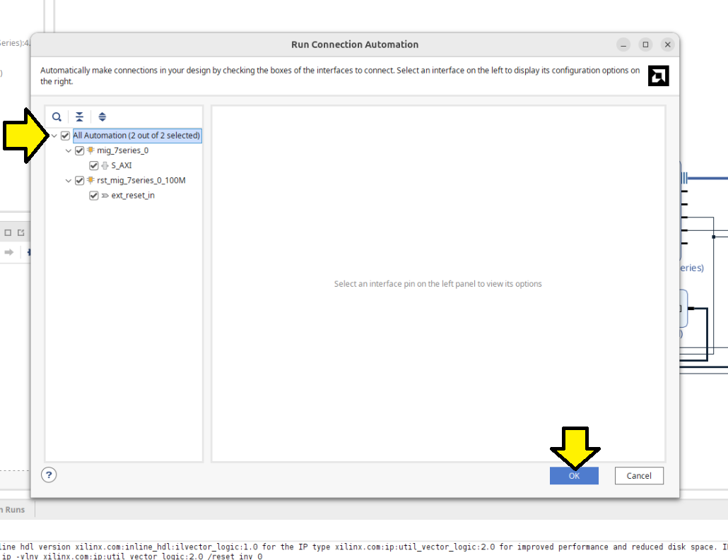The height and width of the screenshot is (560, 728).
Task: Open help with the question mark icon
Action: [49, 475]
